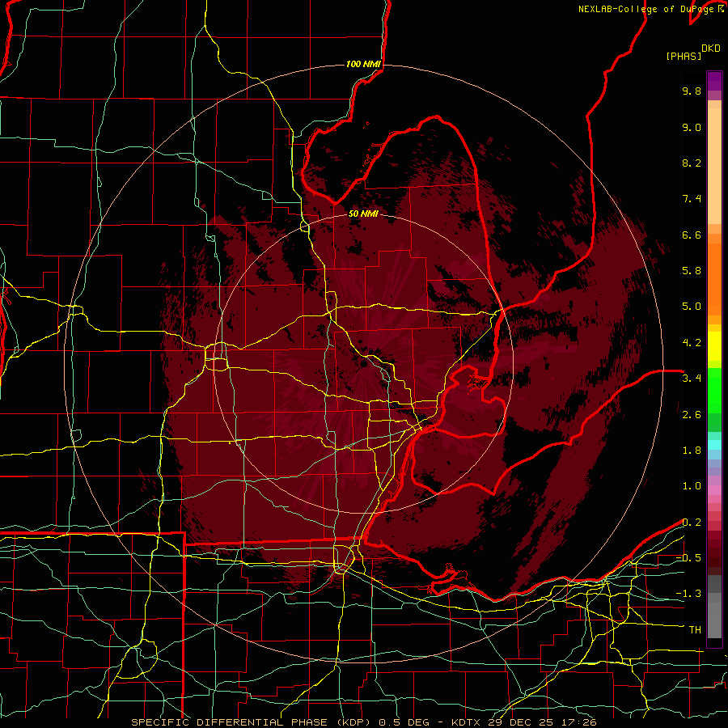Pick the large peach color bar segment
Viewport: 728px width, 728px height.
[x=714, y=166]
